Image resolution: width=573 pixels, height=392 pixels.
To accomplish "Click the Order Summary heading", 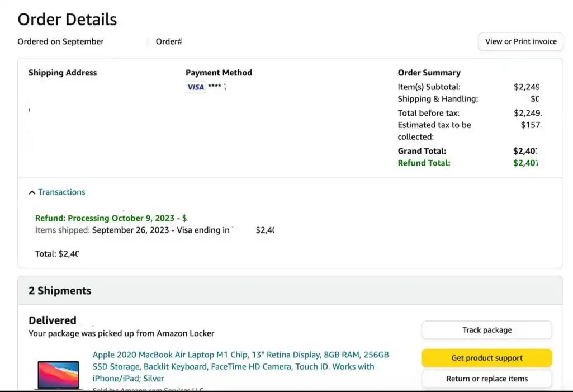I will click(429, 73).
